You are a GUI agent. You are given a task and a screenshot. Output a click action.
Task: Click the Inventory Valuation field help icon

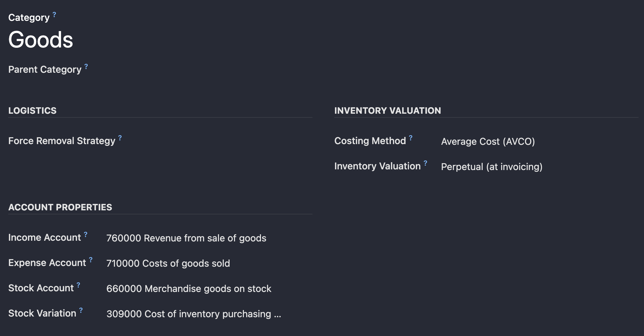pyautogui.click(x=425, y=163)
